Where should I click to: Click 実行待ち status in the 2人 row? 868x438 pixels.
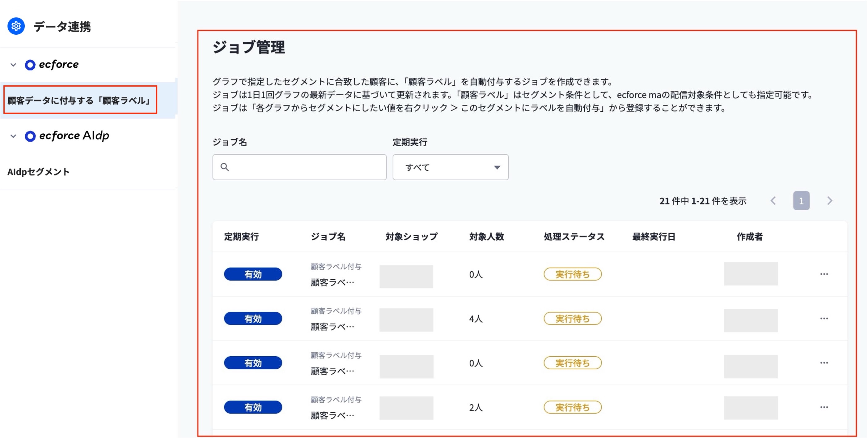pos(573,407)
